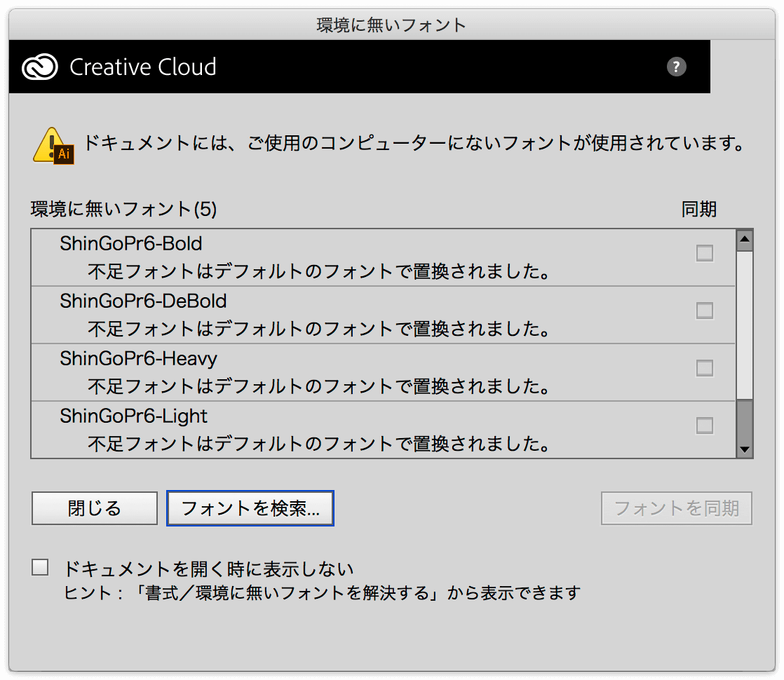Image resolution: width=784 pixels, height=680 pixels.
Task: Select the ShinGoPr6-Light font name
Action: (x=133, y=416)
